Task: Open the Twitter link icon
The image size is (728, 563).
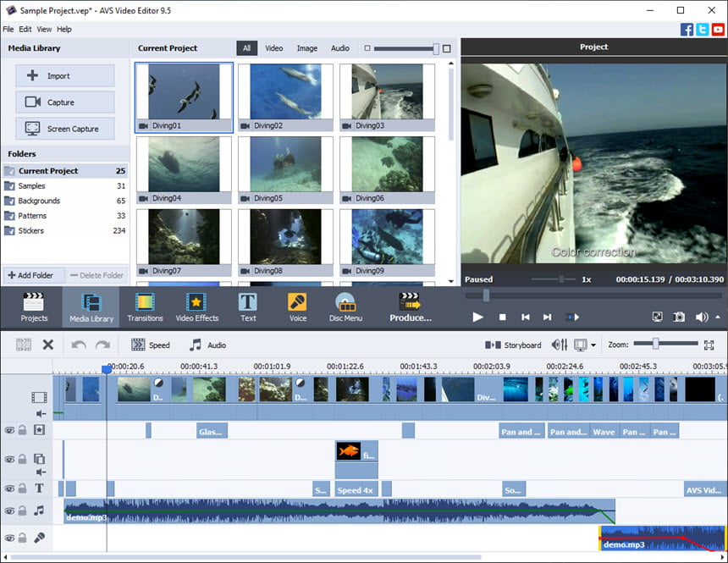Action: [x=703, y=30]
